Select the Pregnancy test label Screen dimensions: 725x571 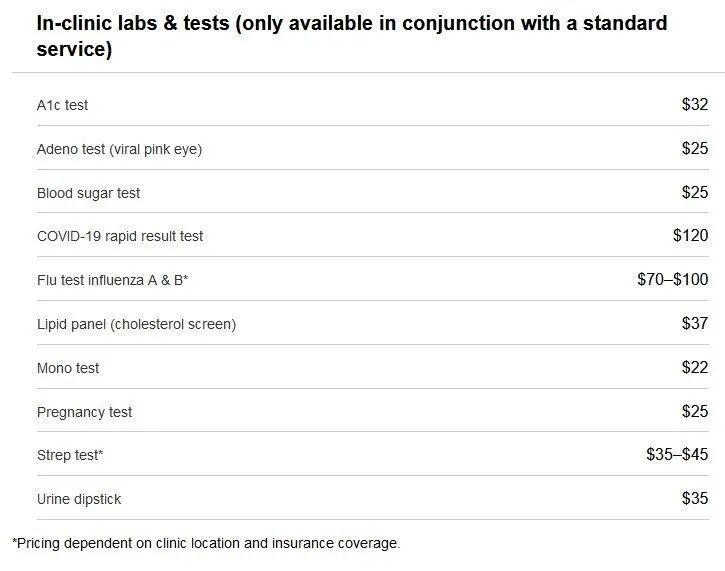coord(84,412)
